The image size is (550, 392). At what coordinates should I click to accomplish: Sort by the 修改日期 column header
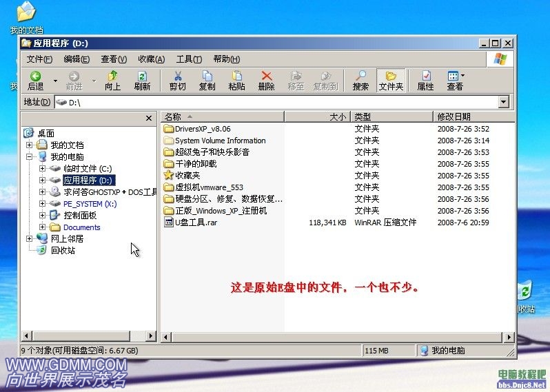pyautogui.click(x=473, y=116)
